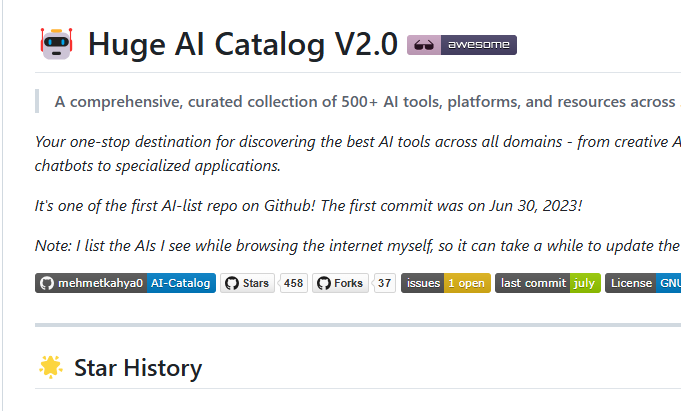This screenshot has height=411, width=681.
Task: Click the robot emoji icon beside the title
Action: point(56,44)
